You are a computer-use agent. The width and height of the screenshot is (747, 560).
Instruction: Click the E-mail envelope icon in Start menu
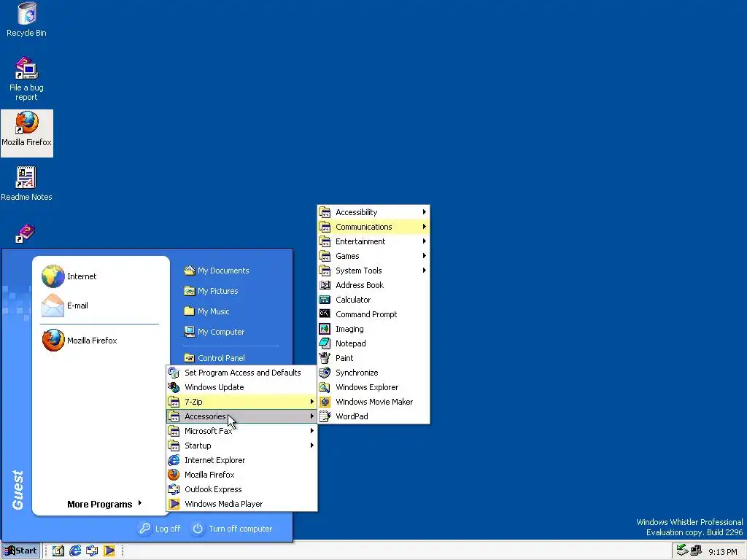(x=53, y=306)
